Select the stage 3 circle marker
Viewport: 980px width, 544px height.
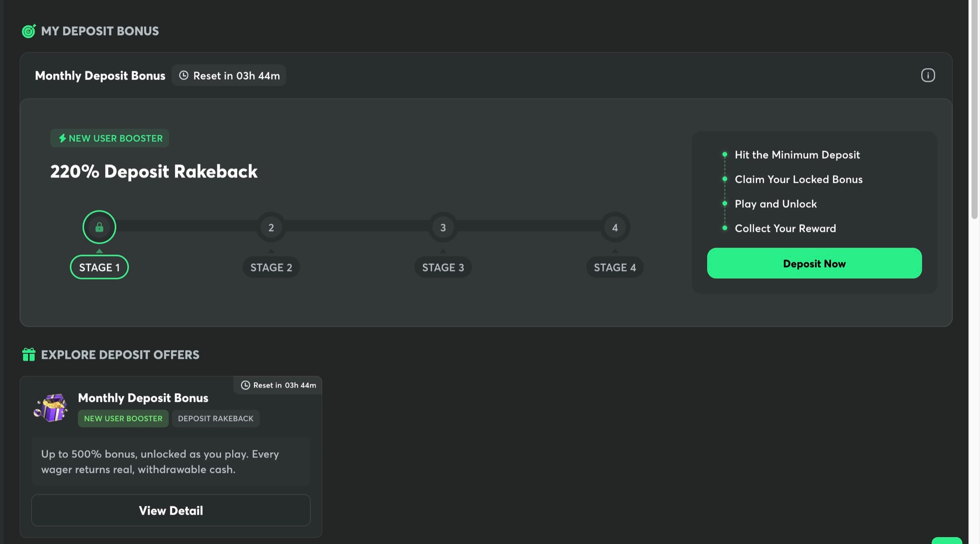(443, 227)
